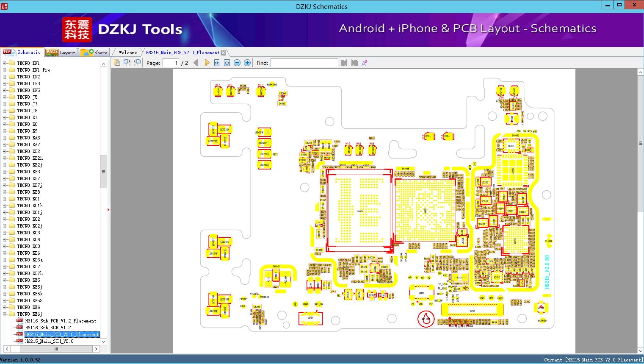Switch to the Schematic tab
Image resolution: width=644 pixels, height=364 pixels.
(22, 52)
